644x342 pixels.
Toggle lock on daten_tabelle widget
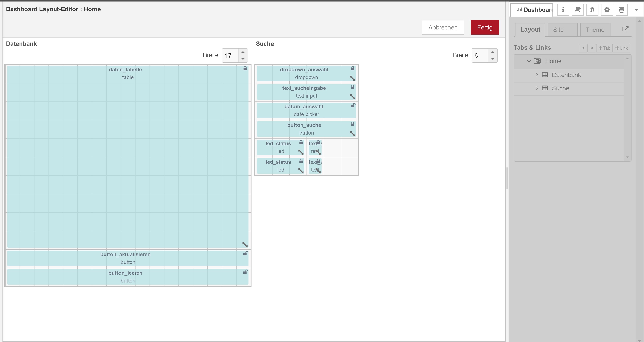tap(245, 69)
